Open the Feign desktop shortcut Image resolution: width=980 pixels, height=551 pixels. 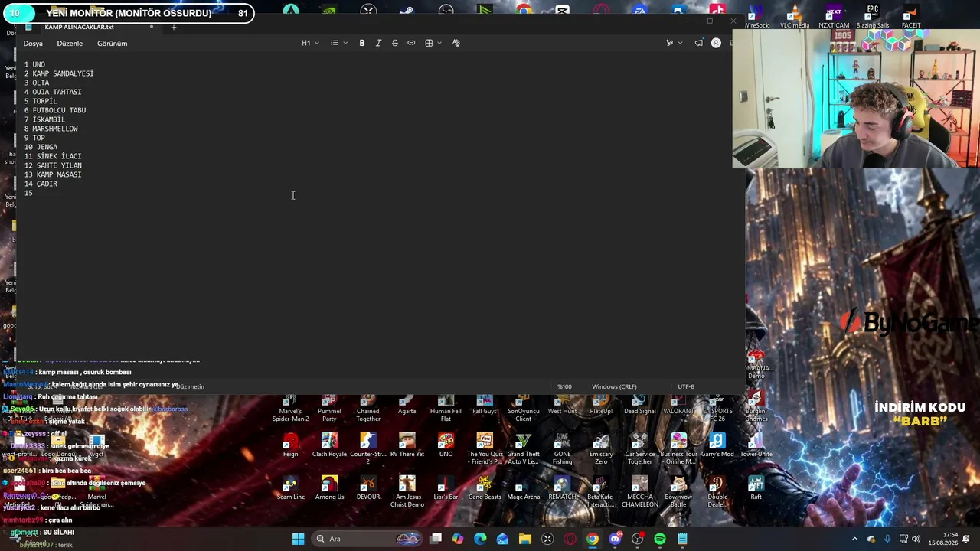point(290,445)
